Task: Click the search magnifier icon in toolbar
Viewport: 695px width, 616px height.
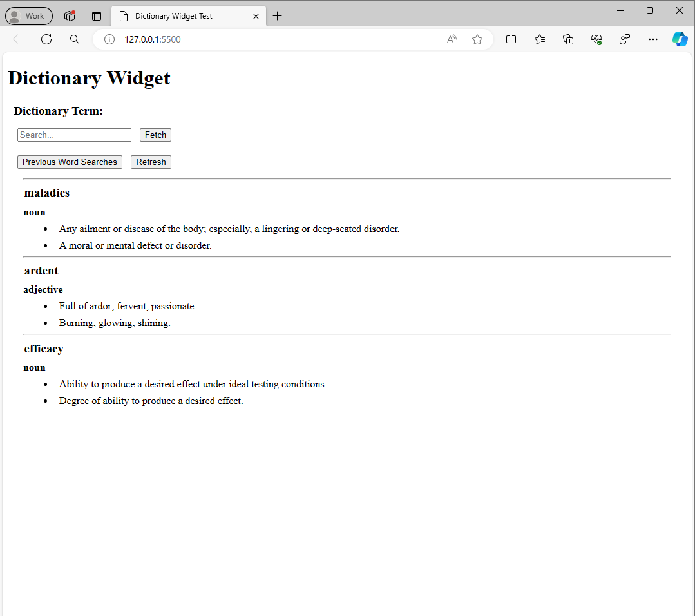Action: [x=75, y=39]
